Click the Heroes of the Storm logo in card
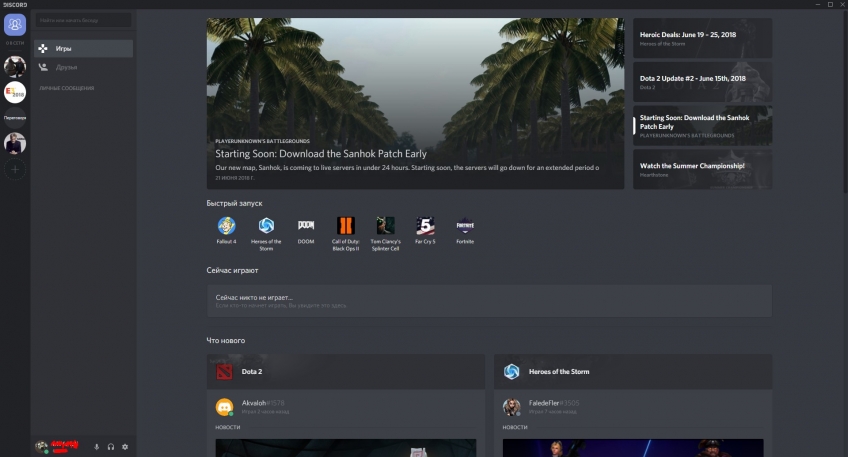The image size is (848, 457). (x=511, y=372)
